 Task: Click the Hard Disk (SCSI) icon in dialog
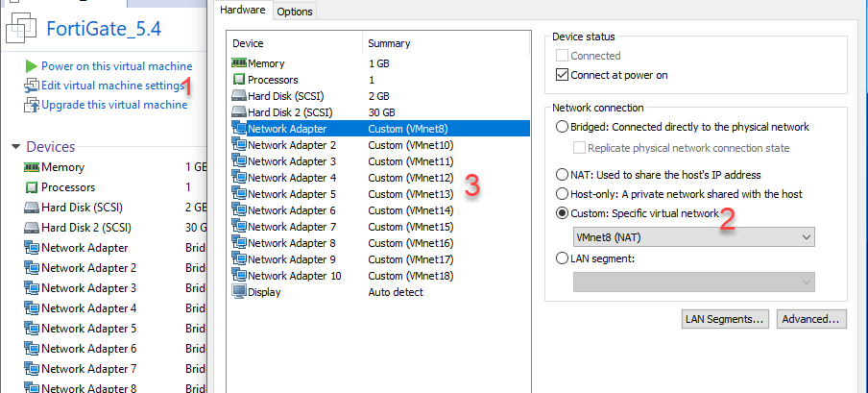pos(238,96)
